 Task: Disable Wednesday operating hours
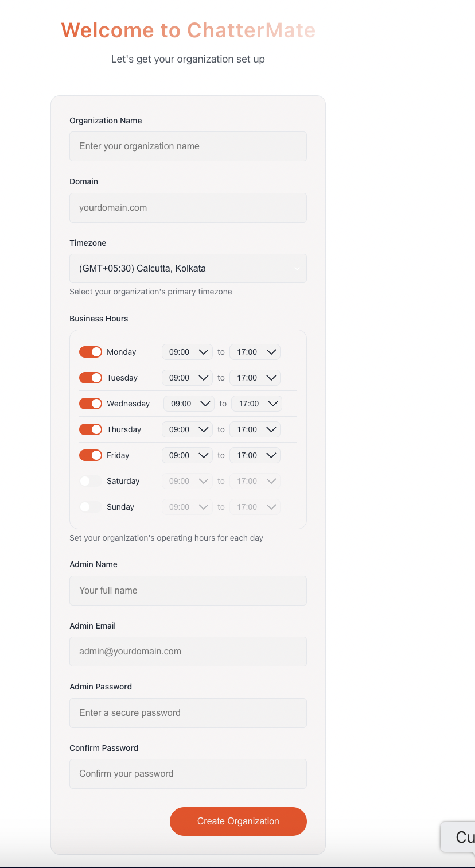[90, 403]
